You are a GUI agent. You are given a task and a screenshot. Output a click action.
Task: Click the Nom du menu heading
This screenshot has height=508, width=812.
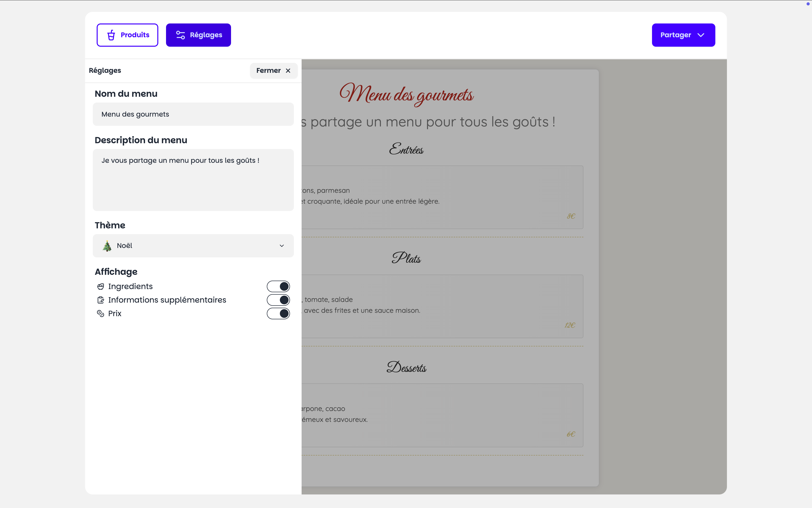click(126, 94)
